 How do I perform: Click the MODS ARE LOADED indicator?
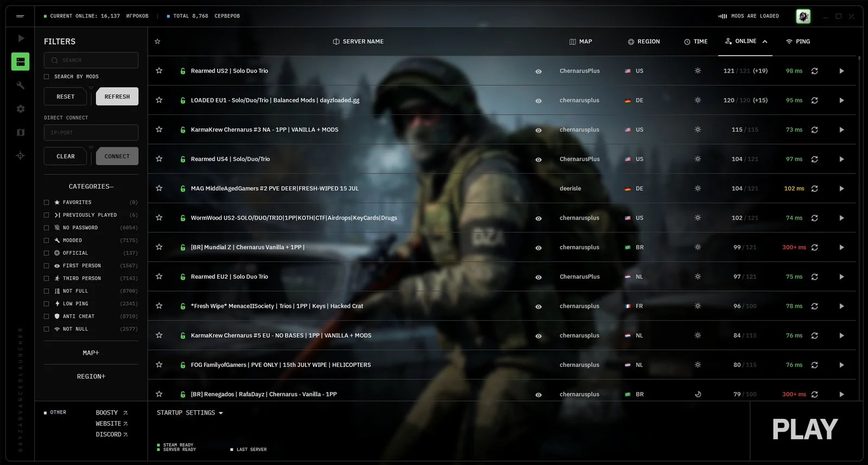[749, 16]
